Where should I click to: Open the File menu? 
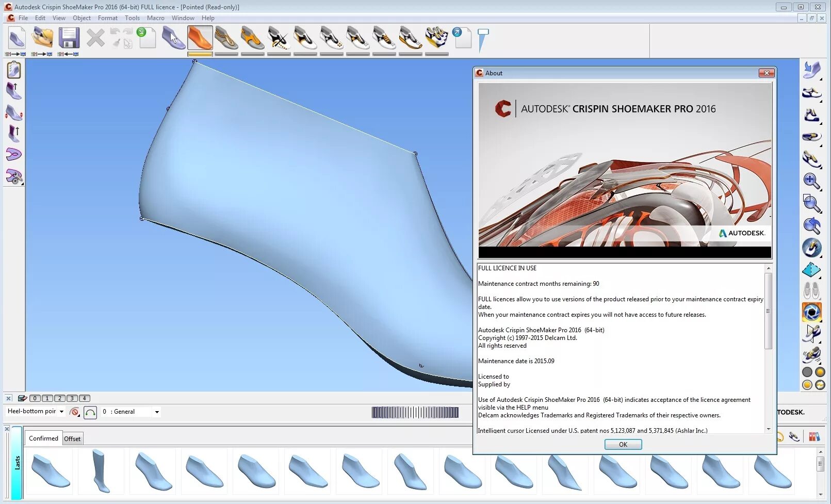[x=23, y=18]
